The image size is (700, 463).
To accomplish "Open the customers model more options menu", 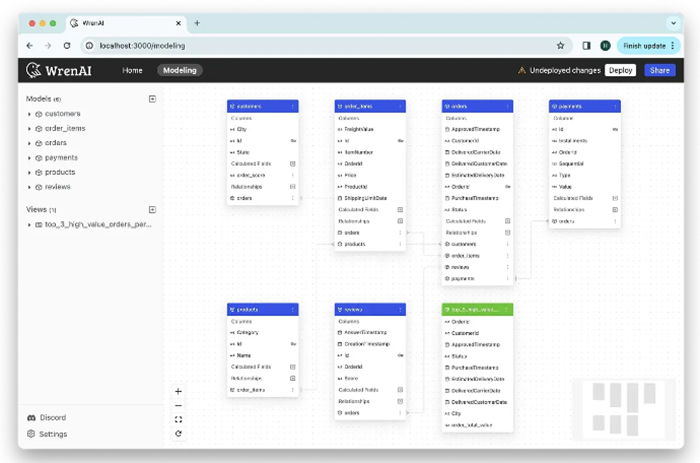I will (293, 105).
